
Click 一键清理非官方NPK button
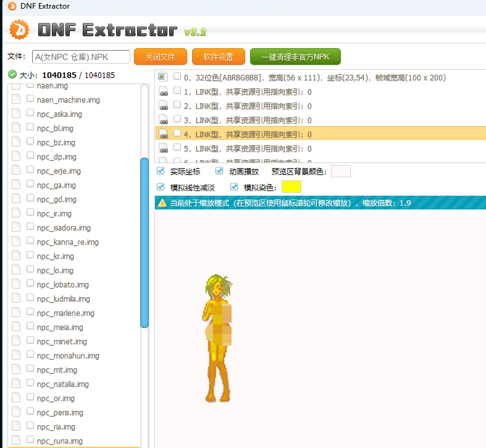coord(295,57)
